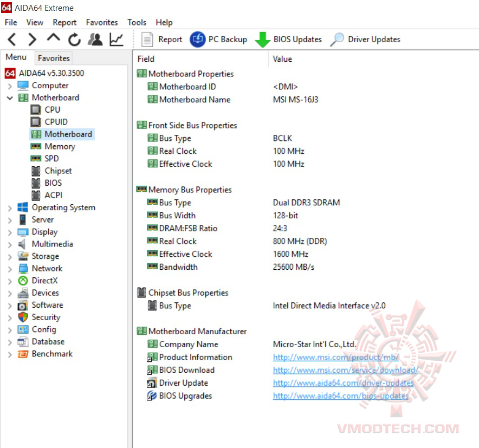
Task: Select the Benchmark icon in the tree
Action: coord(23,354)
